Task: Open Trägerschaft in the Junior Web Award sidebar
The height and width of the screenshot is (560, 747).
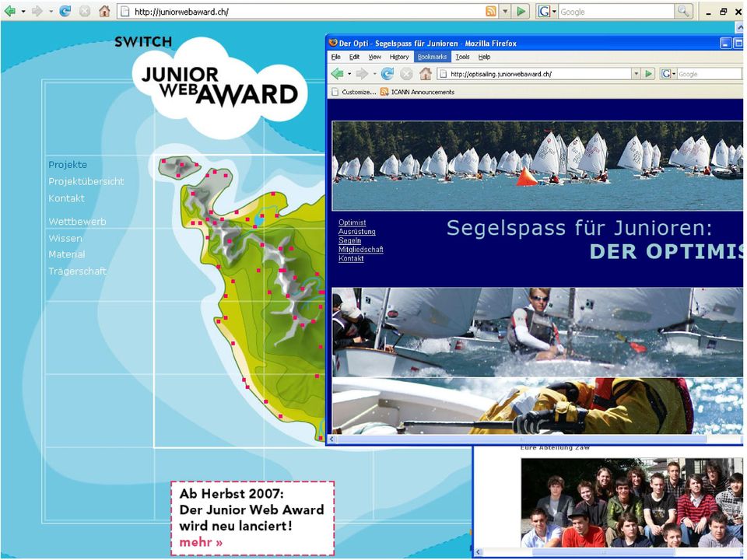Action: 77,271
